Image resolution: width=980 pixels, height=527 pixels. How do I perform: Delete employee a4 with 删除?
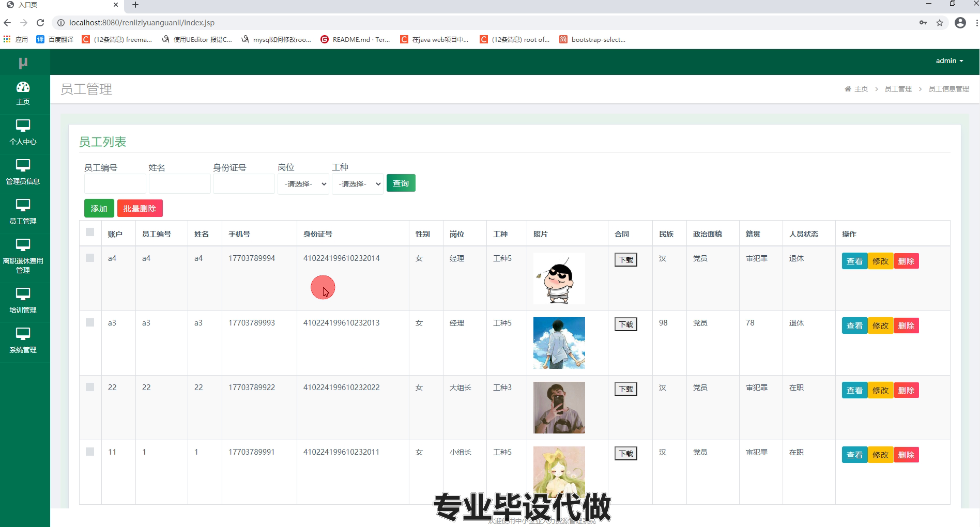(x=907, y=261)
